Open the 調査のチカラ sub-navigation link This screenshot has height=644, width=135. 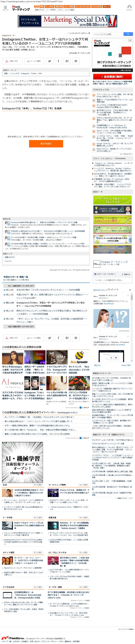pos(39,10)
